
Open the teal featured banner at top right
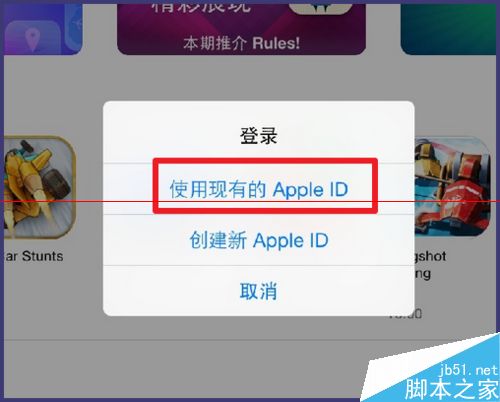(x=448, y=29)
